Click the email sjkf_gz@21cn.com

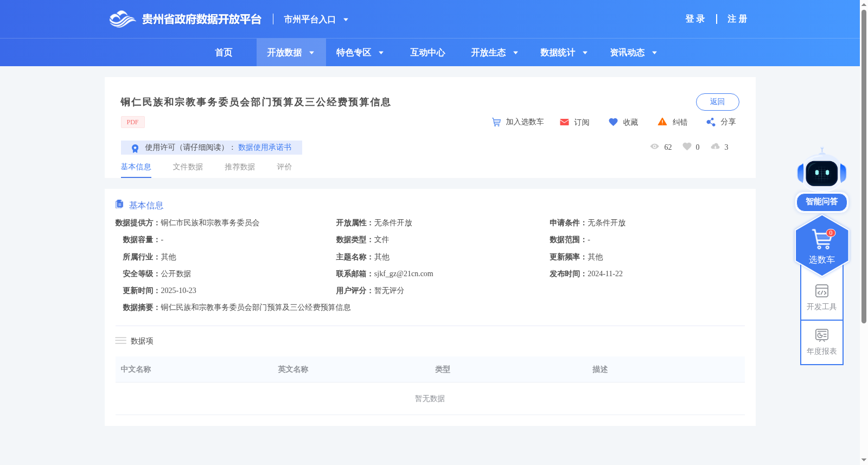click(404, 274)
